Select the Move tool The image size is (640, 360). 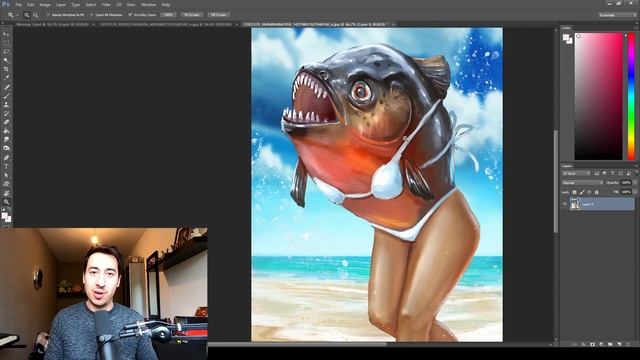pos(6,34)
